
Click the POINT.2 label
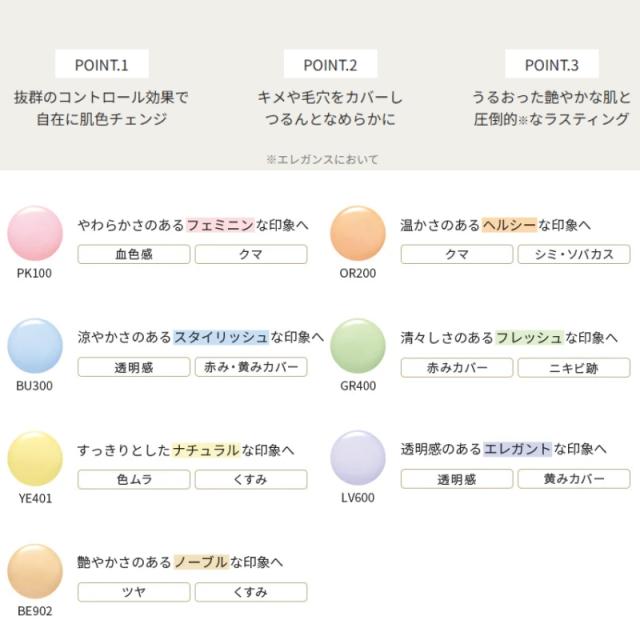tap(330, 64)
